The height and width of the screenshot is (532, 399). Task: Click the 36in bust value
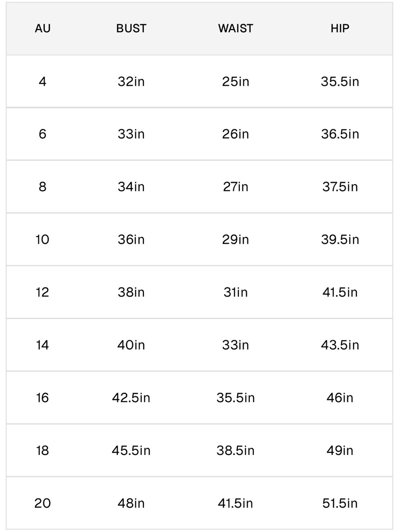131,239
